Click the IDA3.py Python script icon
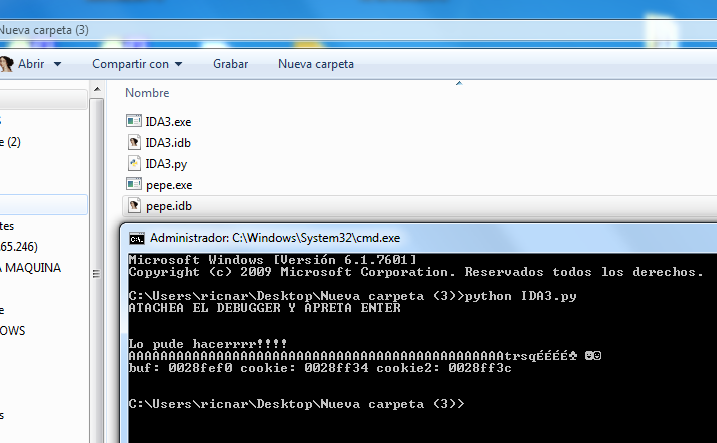This screenshot has width=717, height=443. [134, 163]
